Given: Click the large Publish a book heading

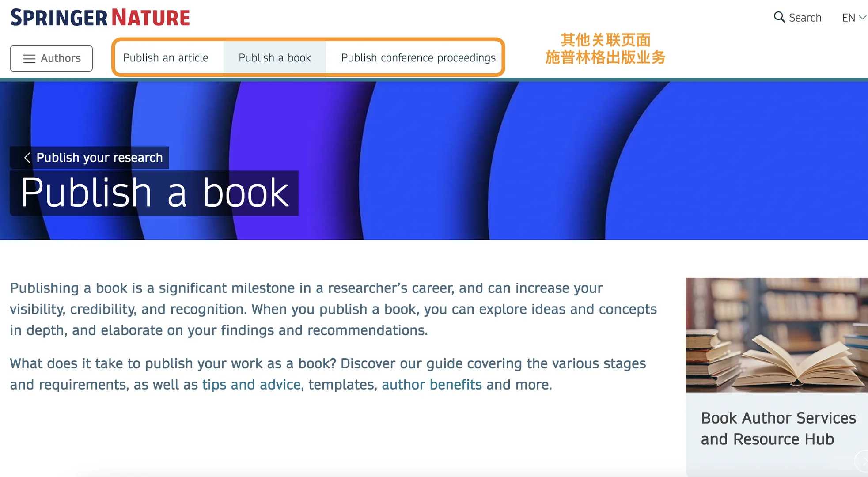Looking at the screenshot, I should [x=155, y=193].
